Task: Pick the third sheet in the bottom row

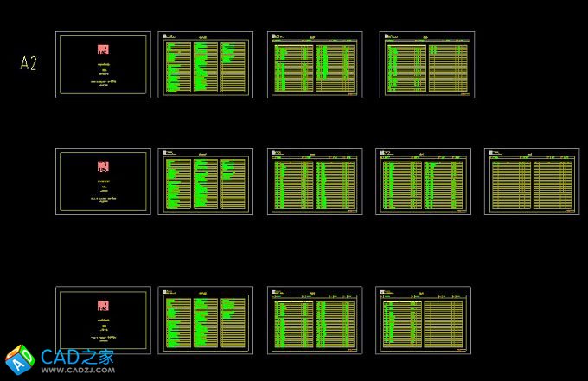Action: click(x=315, y=320)
